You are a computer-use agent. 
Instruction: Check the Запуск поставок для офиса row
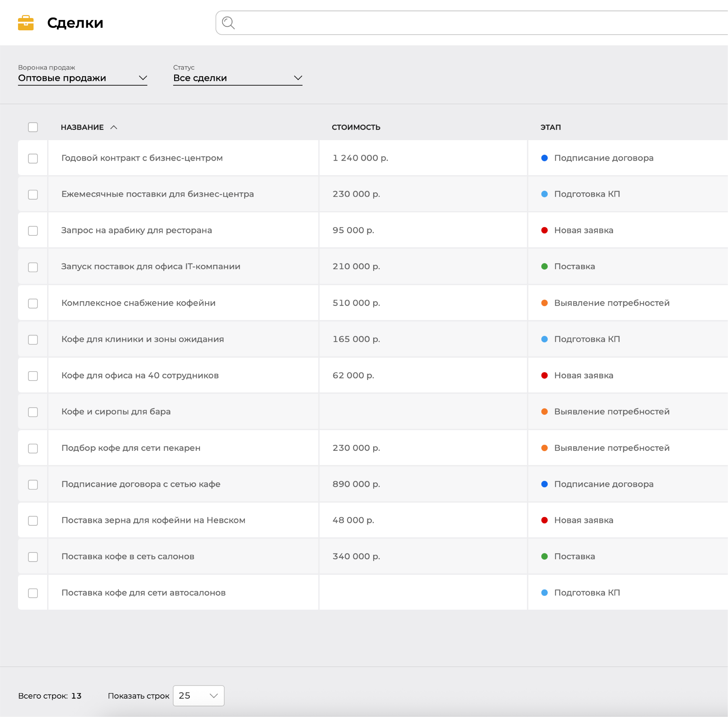33,267
